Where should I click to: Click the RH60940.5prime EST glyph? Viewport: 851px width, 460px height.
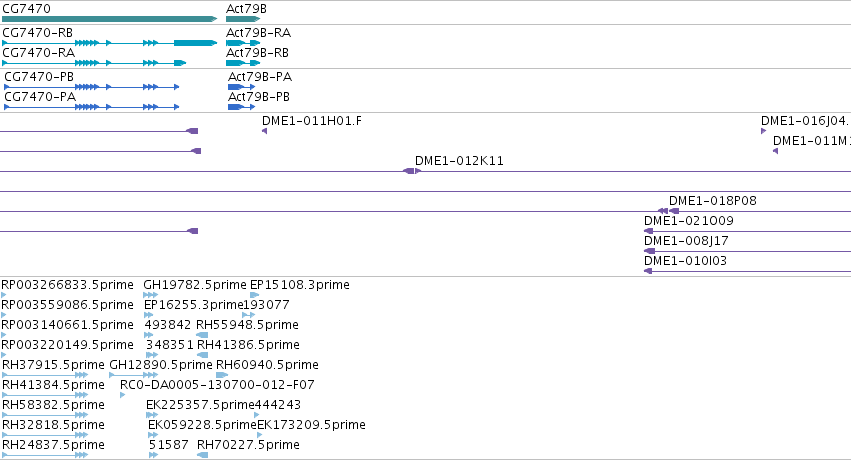pos(222,375)
